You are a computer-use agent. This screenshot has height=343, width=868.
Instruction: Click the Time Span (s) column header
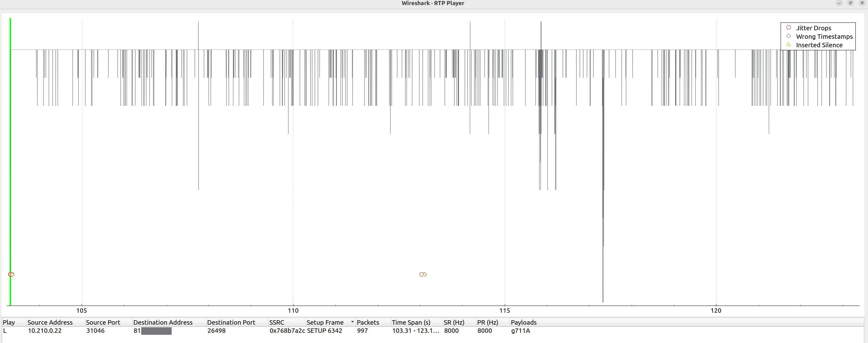(x=411, y=322)
